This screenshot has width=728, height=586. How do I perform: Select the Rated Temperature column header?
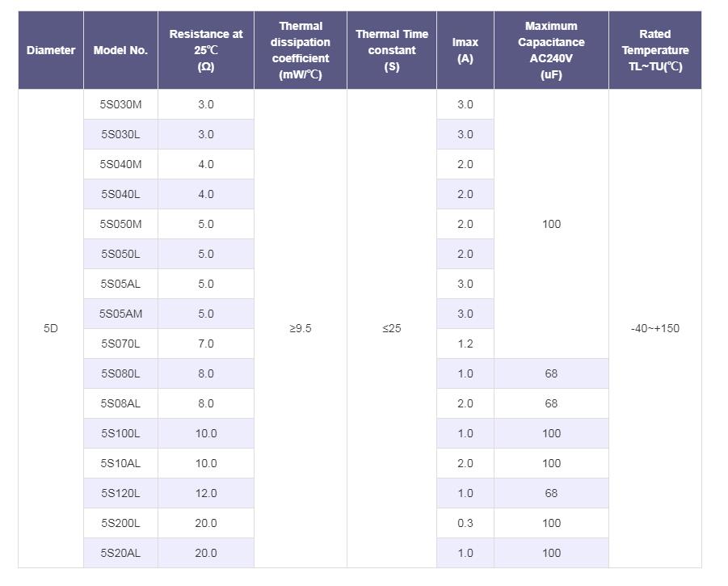pos(655,50)
